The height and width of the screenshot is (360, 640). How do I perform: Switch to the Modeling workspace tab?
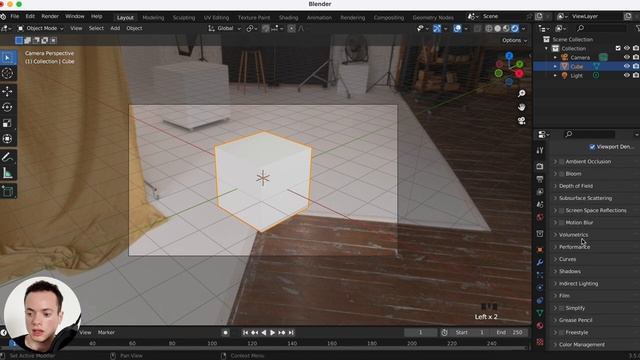coord(153,18)
